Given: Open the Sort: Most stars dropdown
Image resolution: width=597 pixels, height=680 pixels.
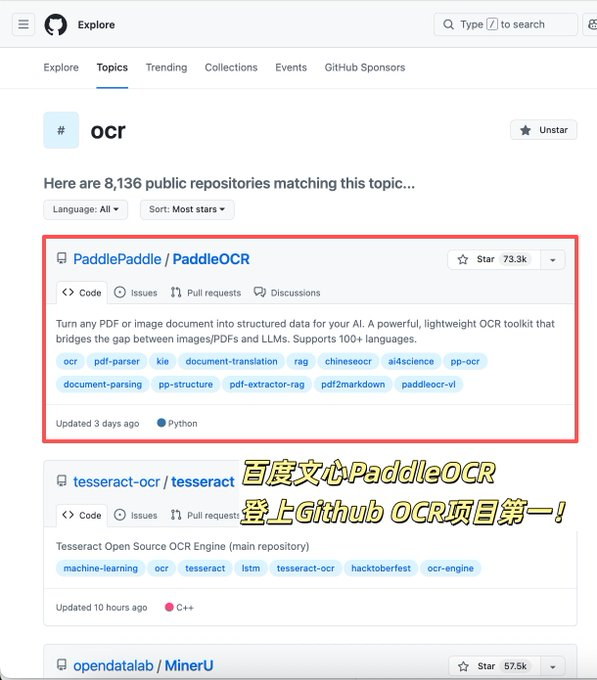Looking at the screenshot, I should (187, 209).
